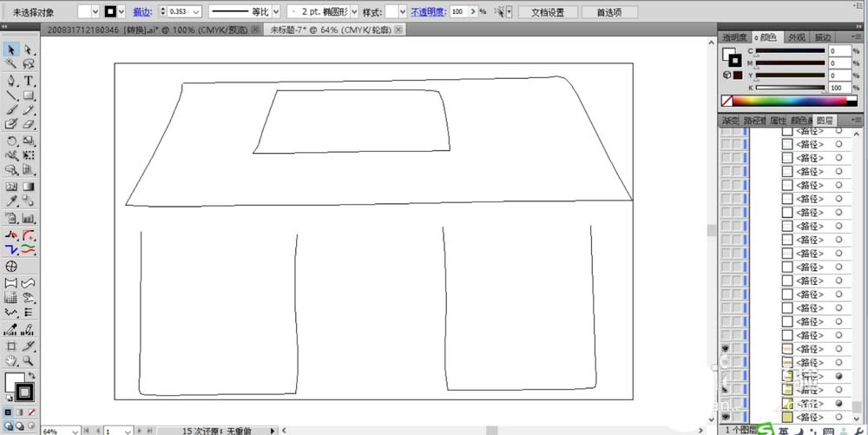Click the 文档设置 button

[x=547, y=12]
